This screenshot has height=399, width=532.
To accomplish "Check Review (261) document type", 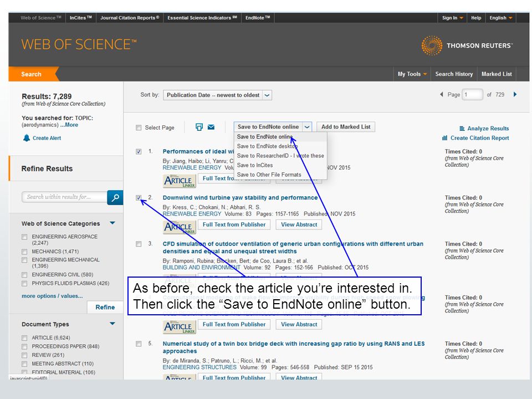I will 24,355.
